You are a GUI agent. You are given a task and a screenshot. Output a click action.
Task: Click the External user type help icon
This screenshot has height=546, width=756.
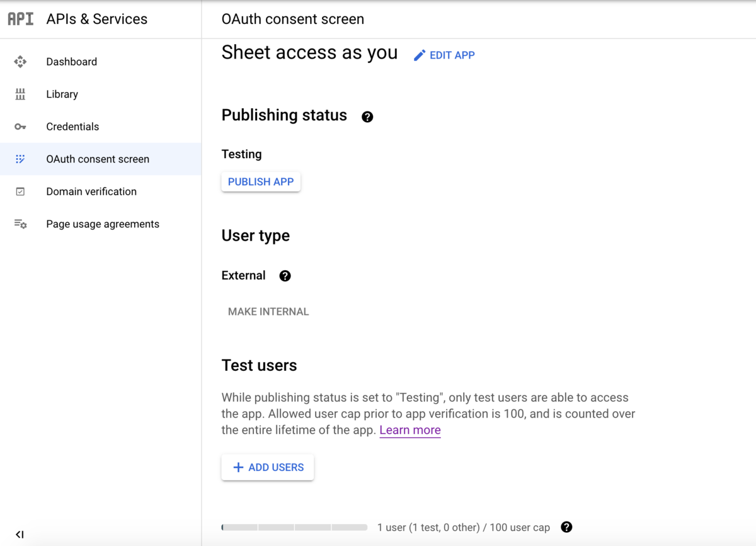(285, 276)
